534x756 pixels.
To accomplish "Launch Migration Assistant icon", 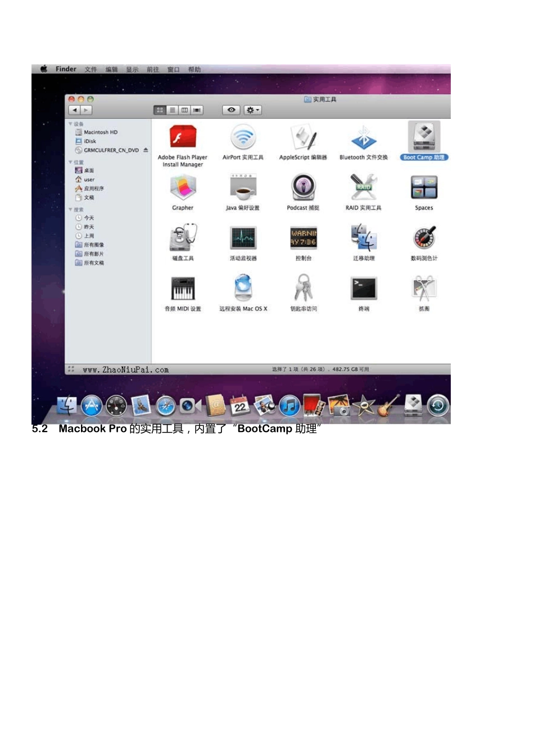I will [x=364, y=238].
